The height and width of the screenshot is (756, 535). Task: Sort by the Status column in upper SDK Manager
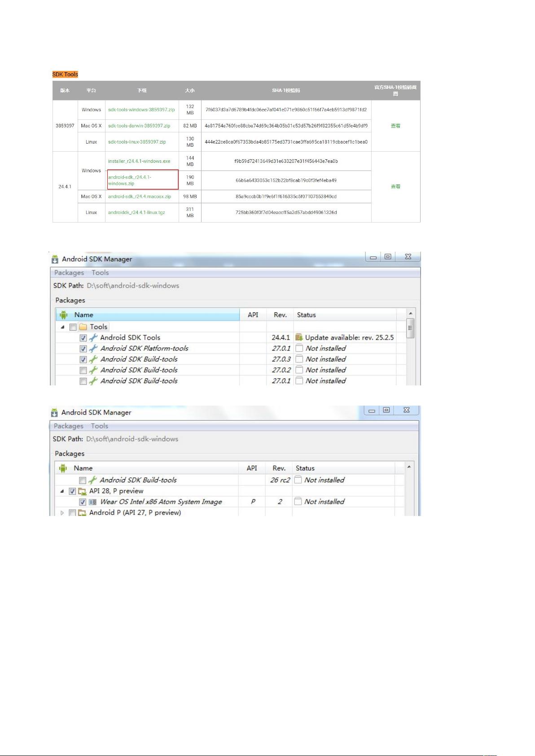[x=345, y=315]
